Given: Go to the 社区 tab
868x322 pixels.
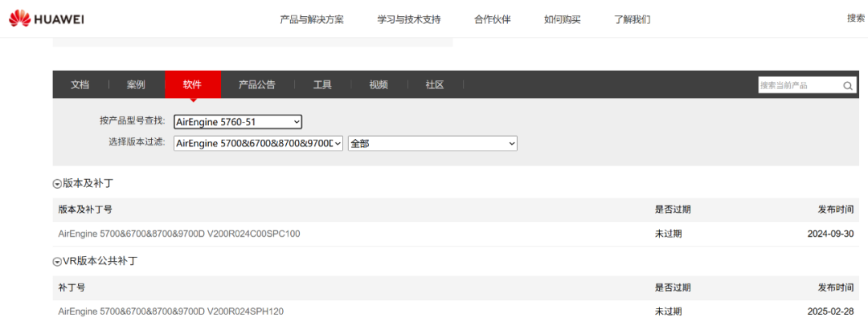Looking at the screenshot, I should pos(434,85).
